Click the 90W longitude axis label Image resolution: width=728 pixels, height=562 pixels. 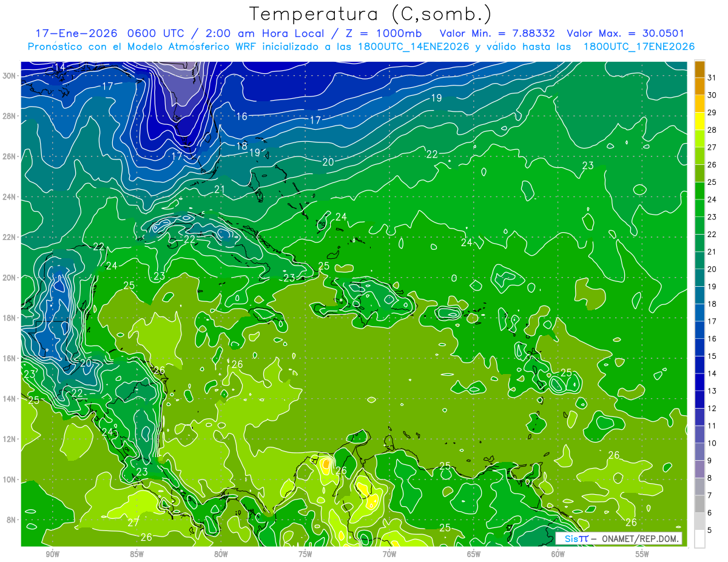pos(53,554)
